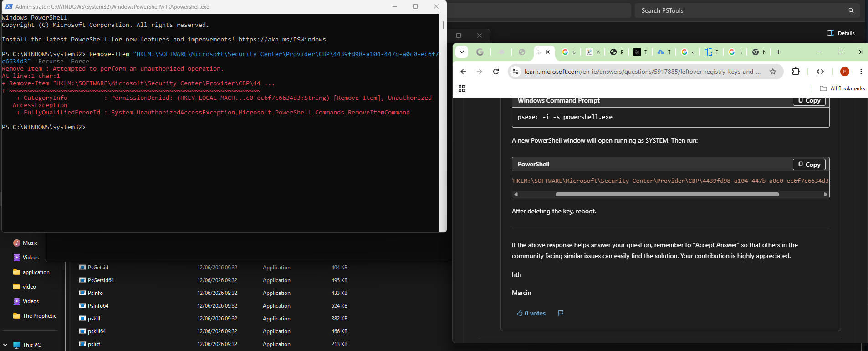This screenshot has width=868, height=351.
Task: Go back in the Chrome browser
Action: [463, 72]
